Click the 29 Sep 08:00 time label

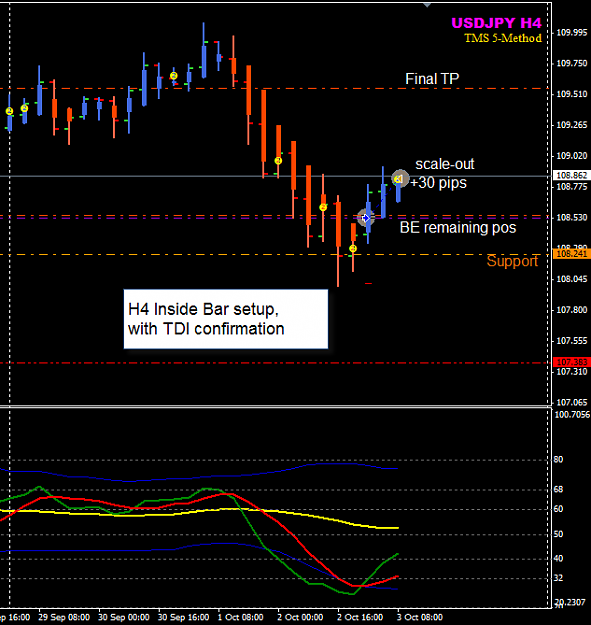(x=64, y=617)
